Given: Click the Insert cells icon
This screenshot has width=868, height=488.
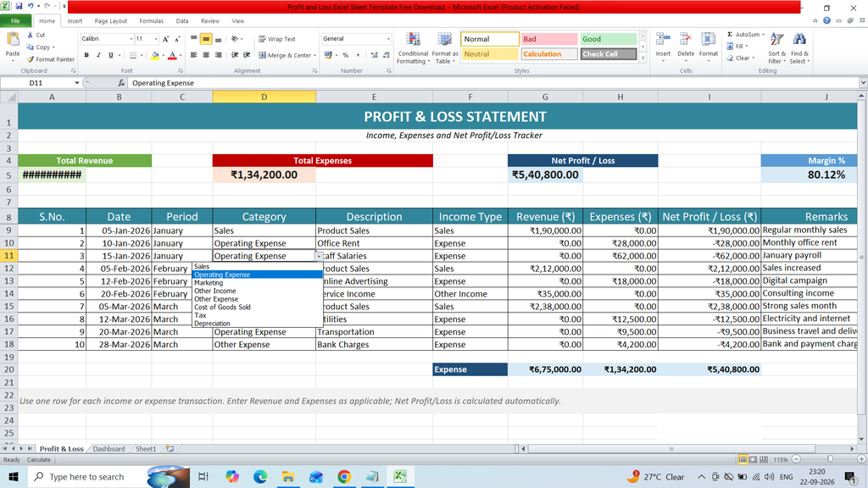Looking at the screenshot, I should (x=663, y=39).
